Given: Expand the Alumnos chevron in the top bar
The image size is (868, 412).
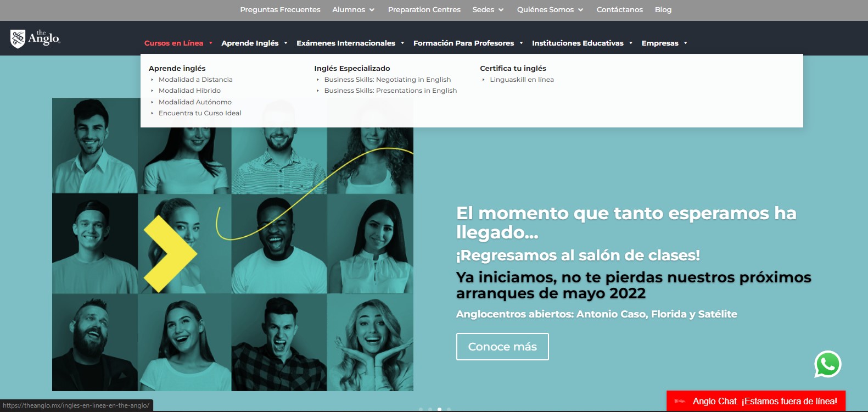Looking at the screenshot, I should [372, 10].
